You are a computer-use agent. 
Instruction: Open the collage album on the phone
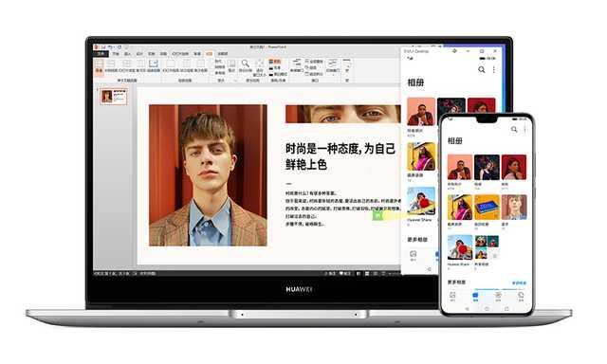[487, 247]
